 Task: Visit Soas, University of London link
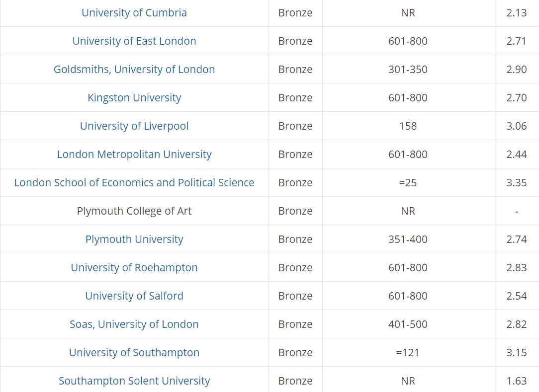134,324
